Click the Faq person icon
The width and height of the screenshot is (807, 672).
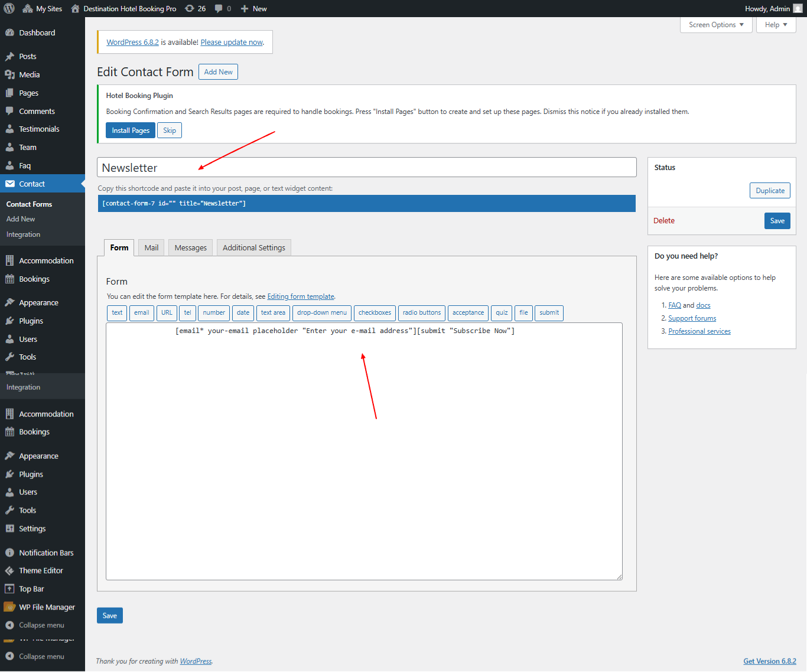[9, 165]
